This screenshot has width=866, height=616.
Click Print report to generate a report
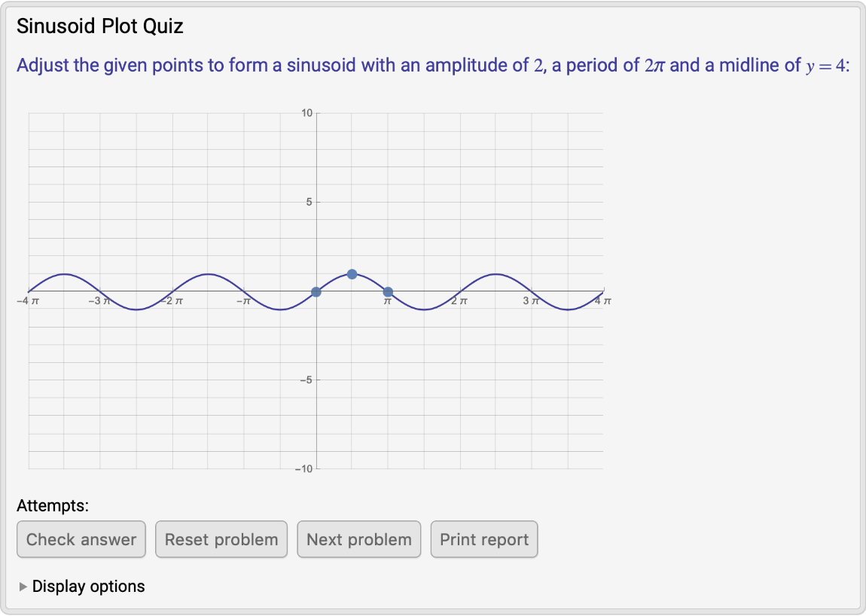pyautogui.click(x=483, y=539)
